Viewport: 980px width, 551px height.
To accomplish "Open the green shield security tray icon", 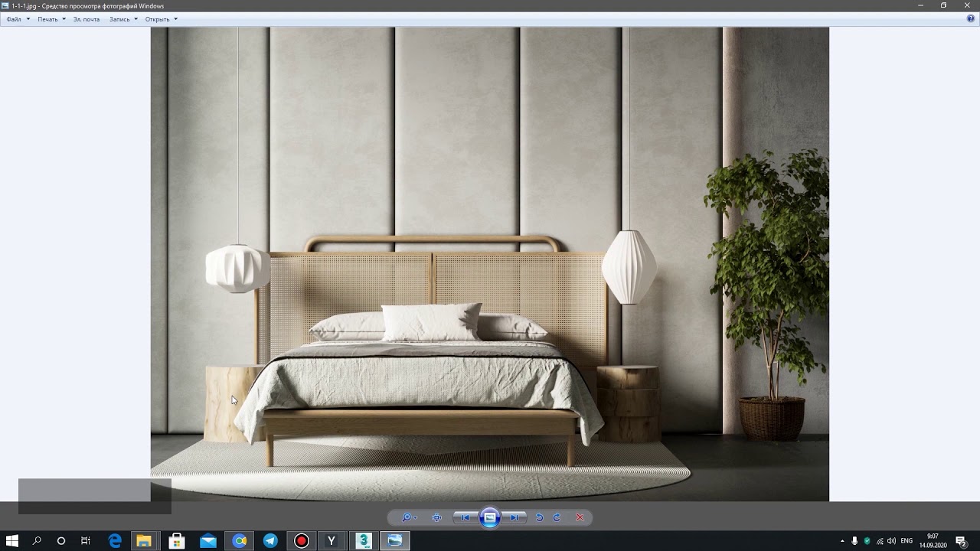I will 867,541.
